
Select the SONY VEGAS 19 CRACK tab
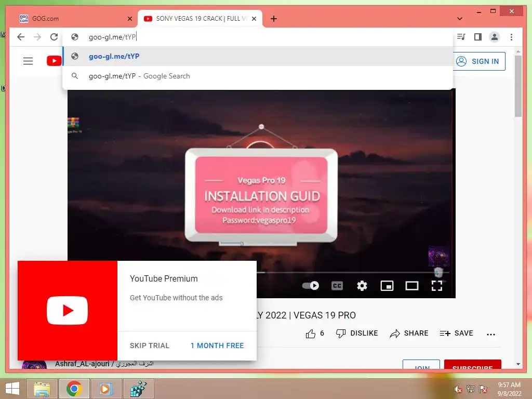(200, 19)
